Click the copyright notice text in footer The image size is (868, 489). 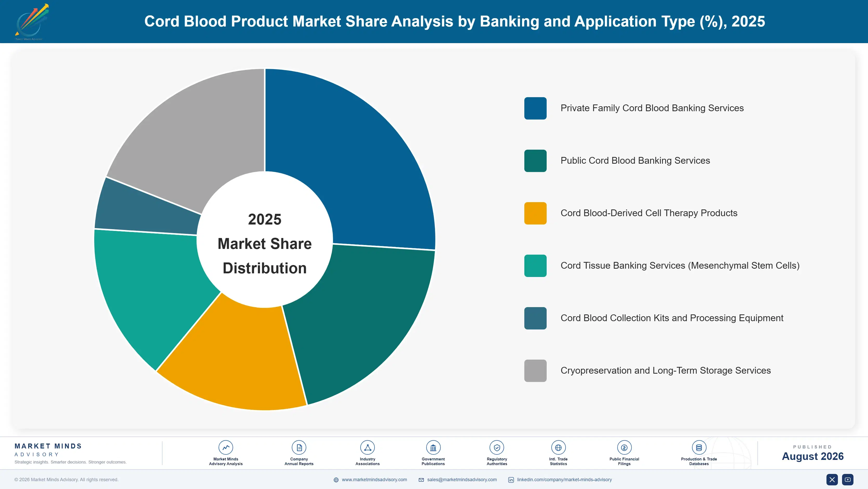click(x=66, y=480)
